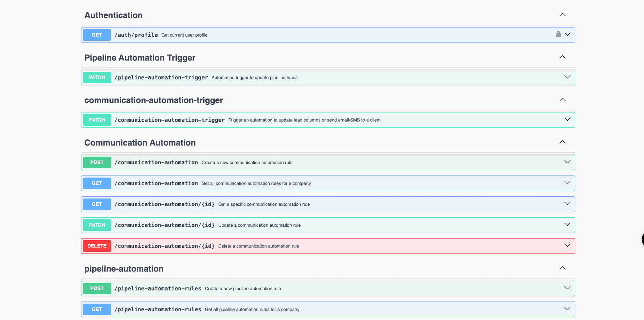Open the /communication-automation-trigger path link

pos(169,120)
